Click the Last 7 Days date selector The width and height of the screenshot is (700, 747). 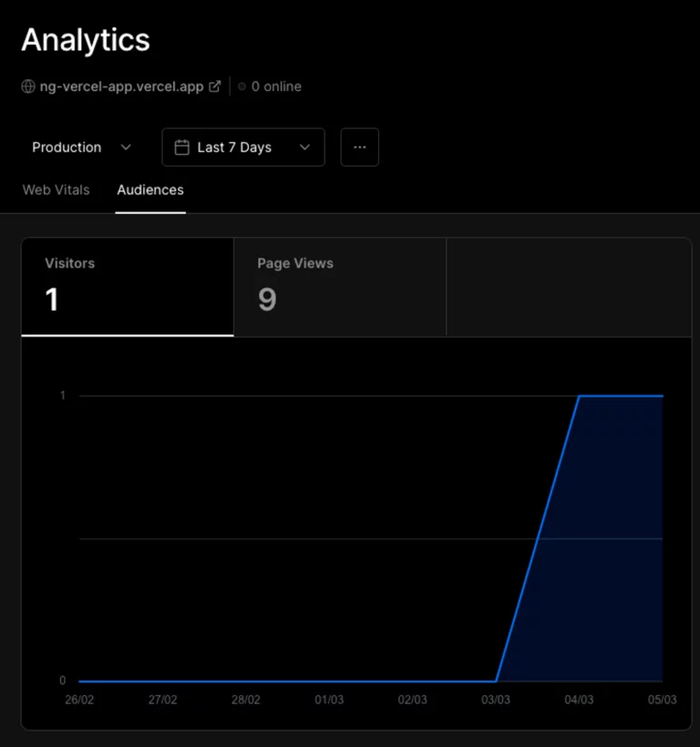click(243, 148)
